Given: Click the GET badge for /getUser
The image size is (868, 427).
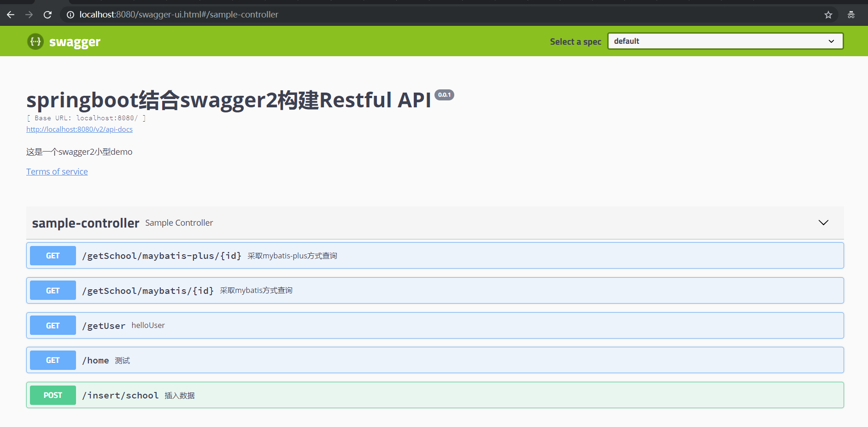Looking at the screenshot, I should pos(53,326).
